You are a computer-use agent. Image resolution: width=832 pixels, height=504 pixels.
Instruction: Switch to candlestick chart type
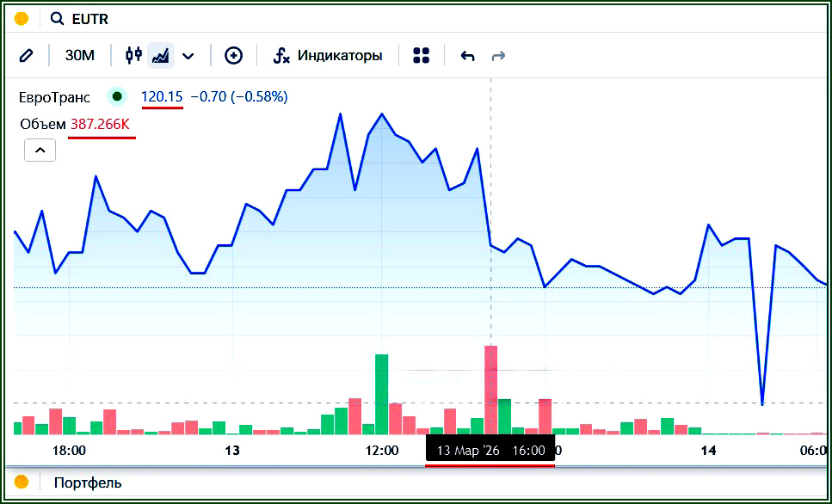pos(133,55)
